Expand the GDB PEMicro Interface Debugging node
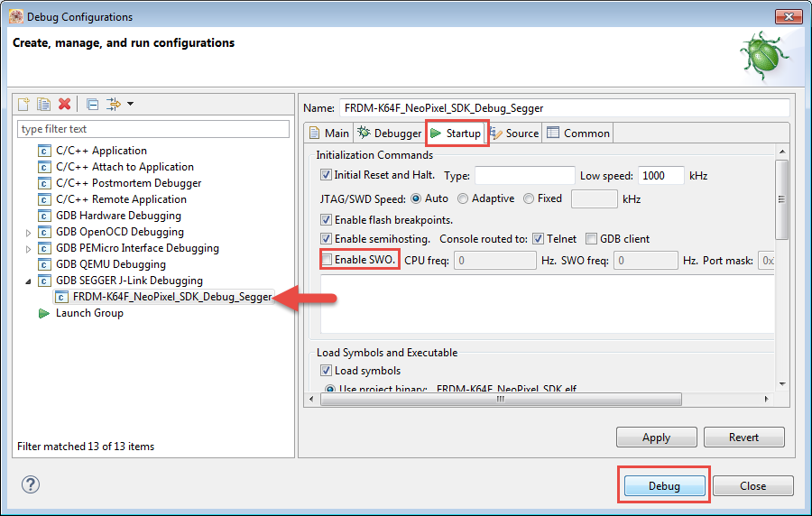This screenshot has width=812, height=516. pos(28,248)
